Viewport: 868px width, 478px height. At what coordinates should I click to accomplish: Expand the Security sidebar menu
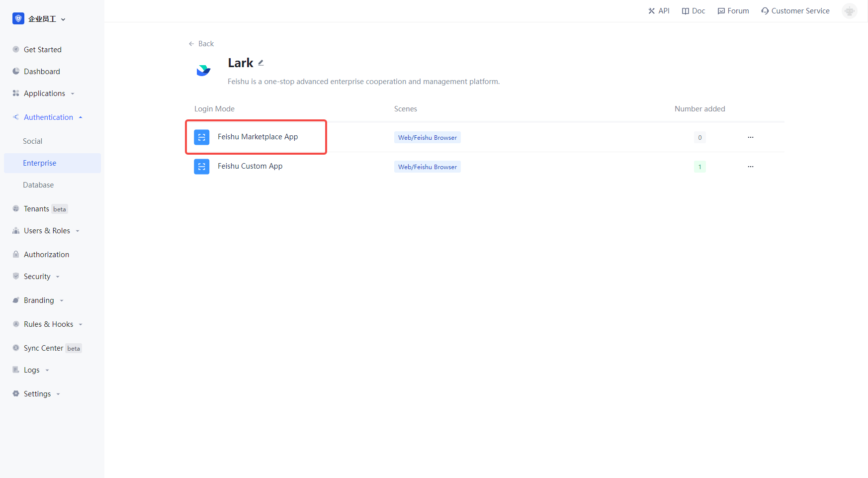coord(37,277)
